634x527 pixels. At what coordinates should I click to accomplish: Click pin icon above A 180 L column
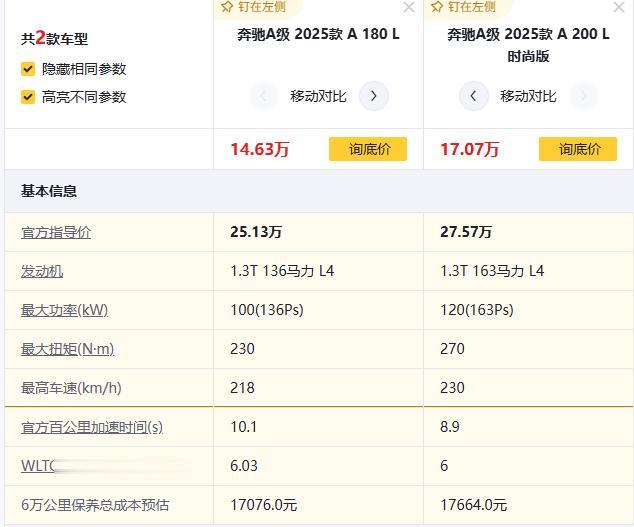(228, 7)
